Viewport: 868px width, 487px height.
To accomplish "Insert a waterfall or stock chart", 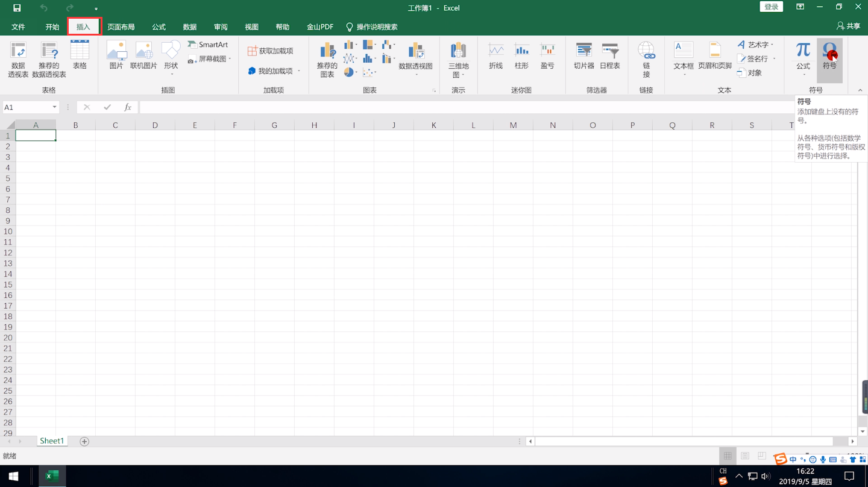I will (388, 45).
